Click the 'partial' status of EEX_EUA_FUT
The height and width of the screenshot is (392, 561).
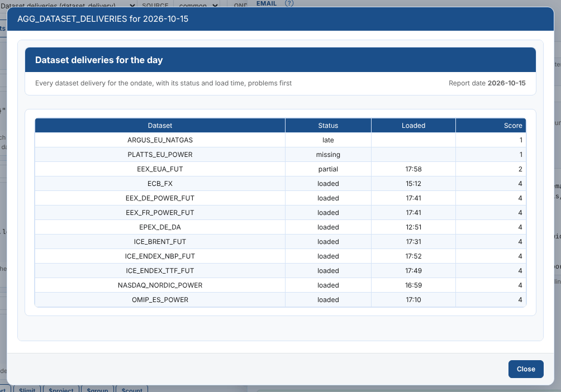point(328,169)
